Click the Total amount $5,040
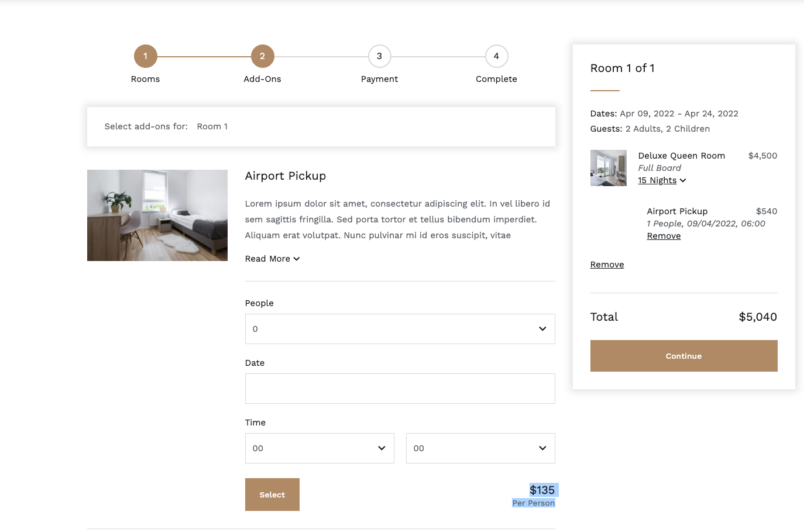The image size is (804, 532). [758, 317]
